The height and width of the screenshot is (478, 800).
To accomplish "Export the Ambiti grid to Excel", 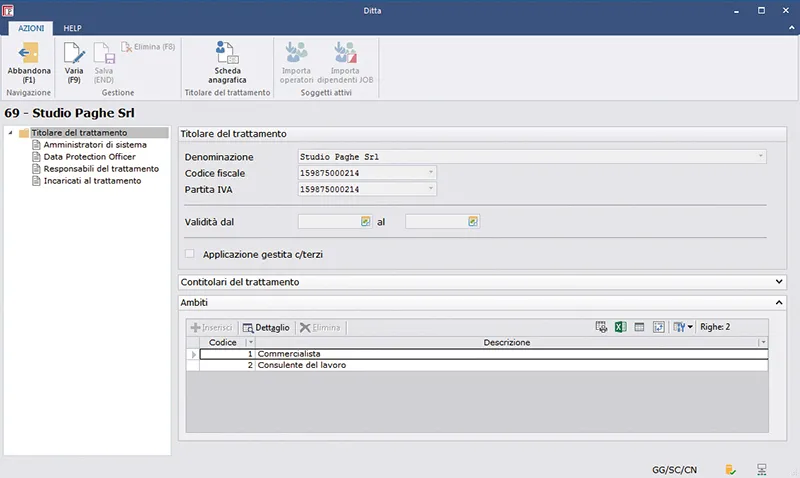I will [x=620, y=327].
